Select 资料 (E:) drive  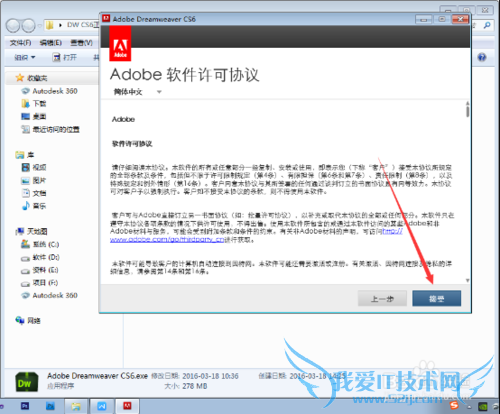click(40, 270)
